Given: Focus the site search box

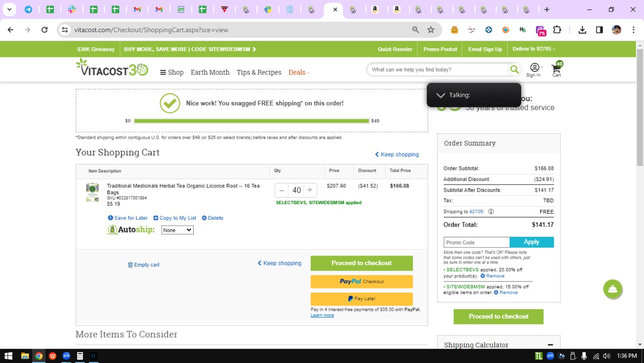Looking at the screenshot, I should click(x=438, y=69).
